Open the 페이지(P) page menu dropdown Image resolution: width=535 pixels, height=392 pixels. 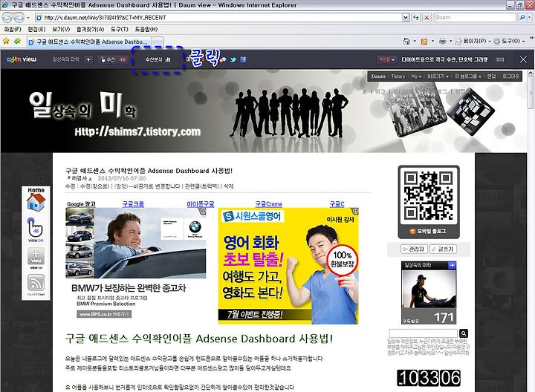point(473,42)
